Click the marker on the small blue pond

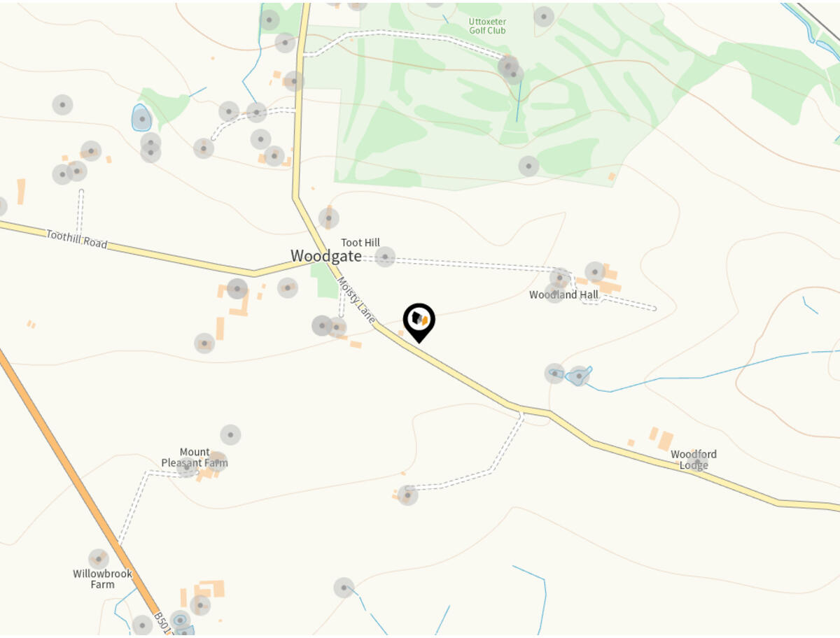[x=142, y=120]
